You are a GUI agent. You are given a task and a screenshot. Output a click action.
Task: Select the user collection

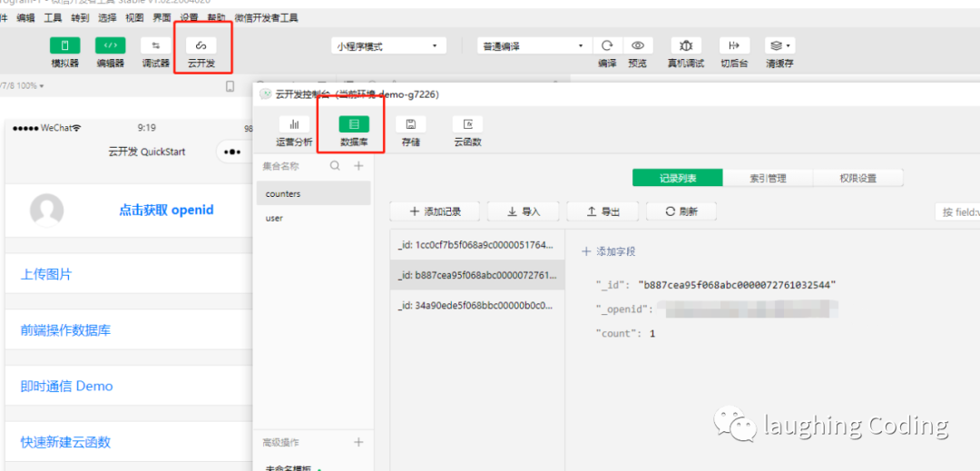coord(314,218)
